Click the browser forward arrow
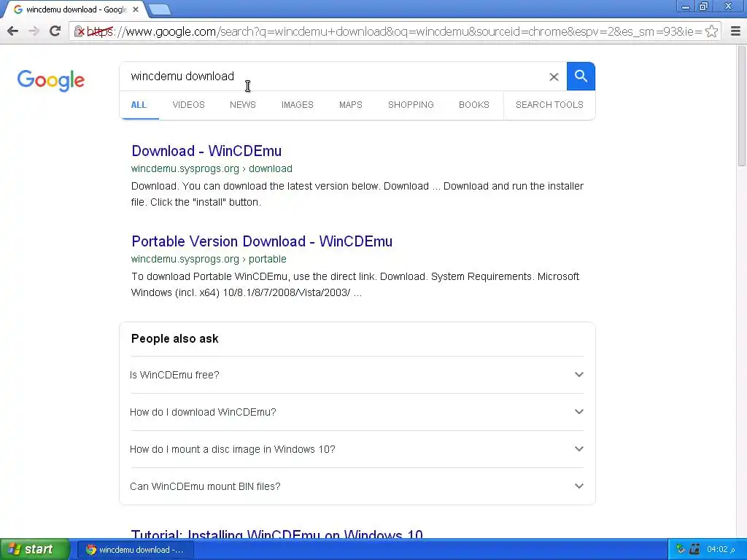This screenshot has width=747, height=560. 34,31
